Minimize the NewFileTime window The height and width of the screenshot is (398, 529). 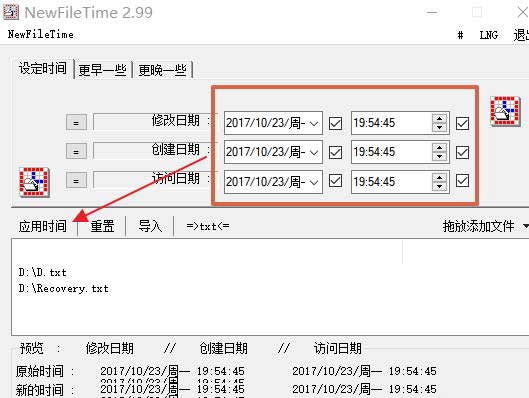pyautogui.click(x=432, y=12)
